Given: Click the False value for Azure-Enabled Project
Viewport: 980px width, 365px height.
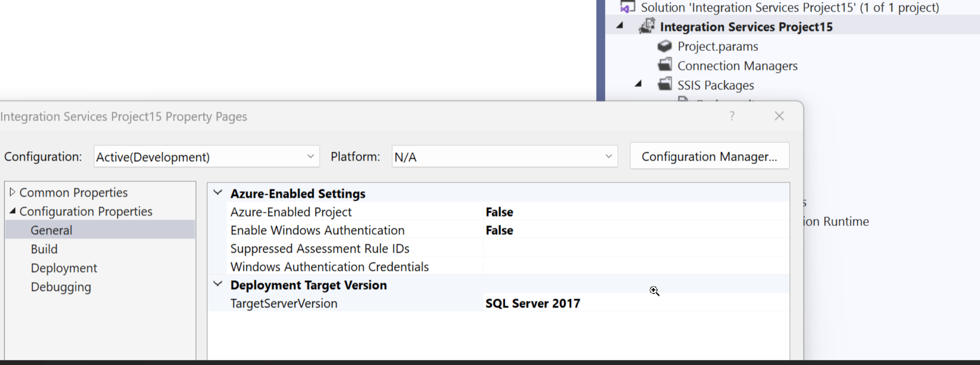Looking at the screenshot, I should [499, 212].
